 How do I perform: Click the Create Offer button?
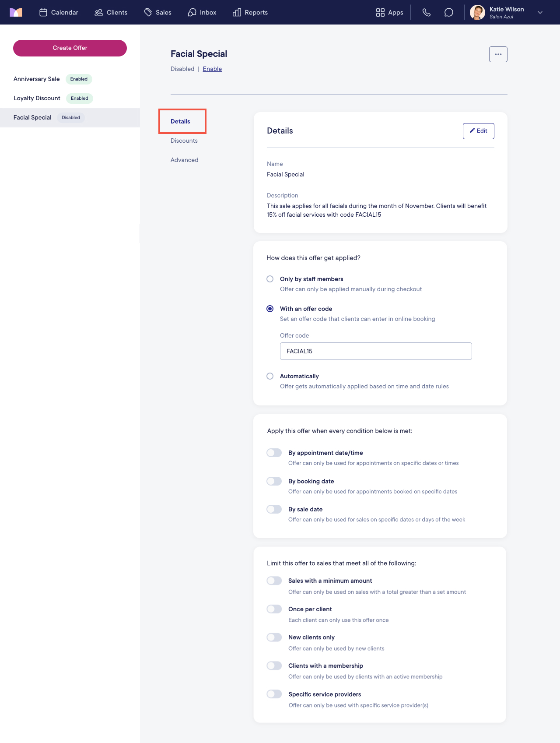(70, 48)
